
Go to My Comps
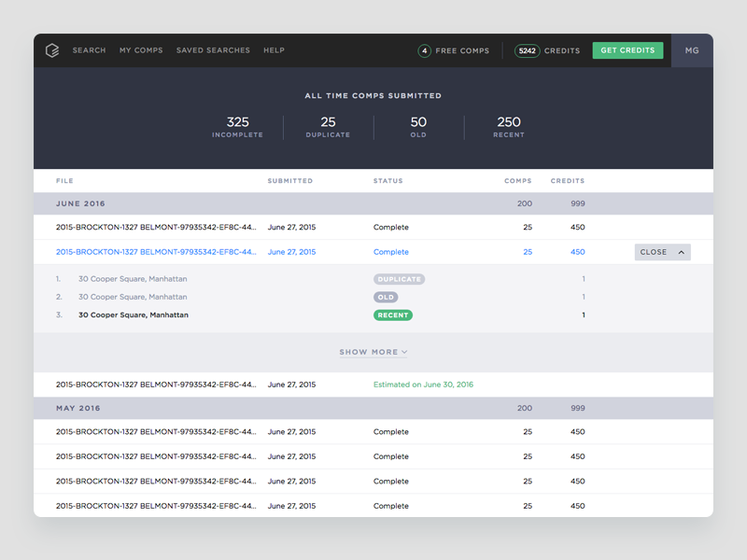pyautogui.click(x=141, y=50)
